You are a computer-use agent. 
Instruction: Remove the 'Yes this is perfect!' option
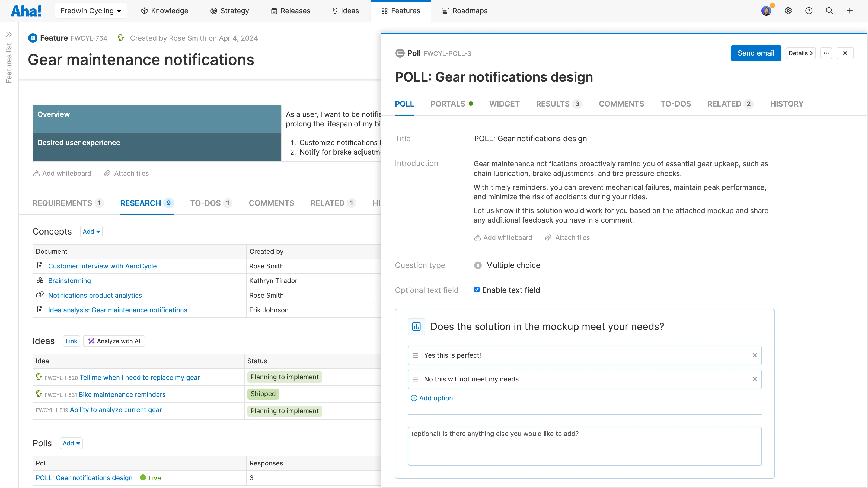(x=754, y=355)
